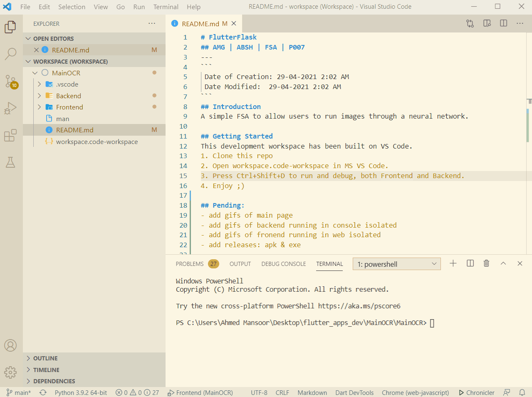Open the Selection menu
This screenshot has height=397, width=532.
[x=72, y=7]
